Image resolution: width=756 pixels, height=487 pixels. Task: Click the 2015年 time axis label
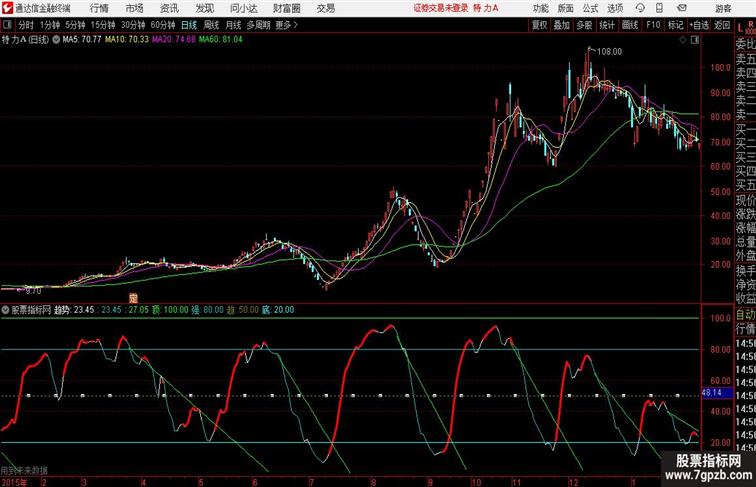14,482
